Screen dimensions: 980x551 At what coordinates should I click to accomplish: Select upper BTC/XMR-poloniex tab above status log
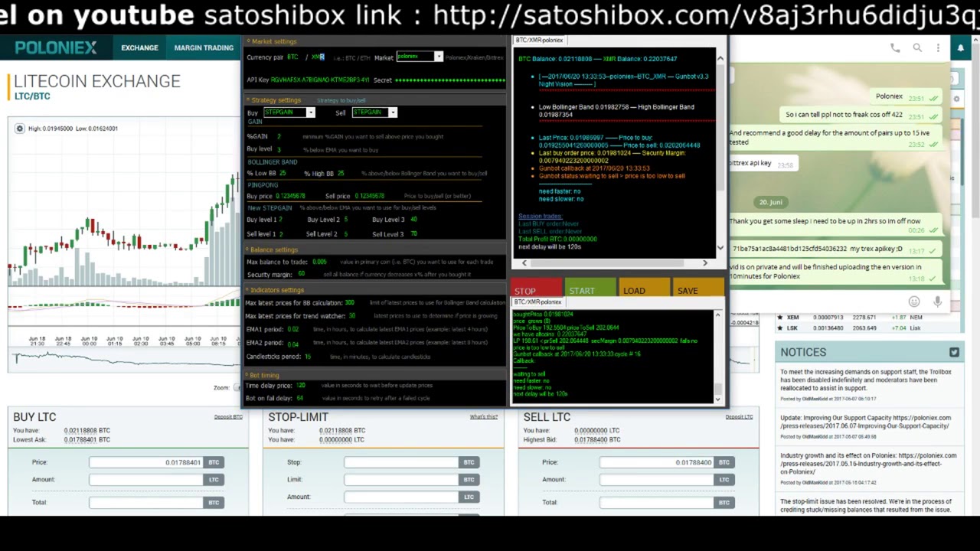click(x=539, y=40)
